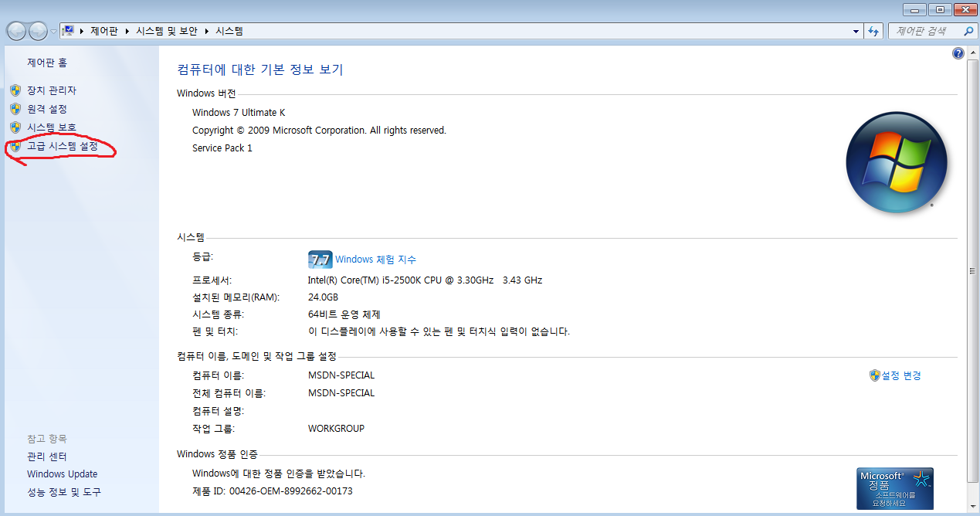
Task: Click the Copyright 2009 Microsoft Corporation text
Action: click(x=319, y=131)
